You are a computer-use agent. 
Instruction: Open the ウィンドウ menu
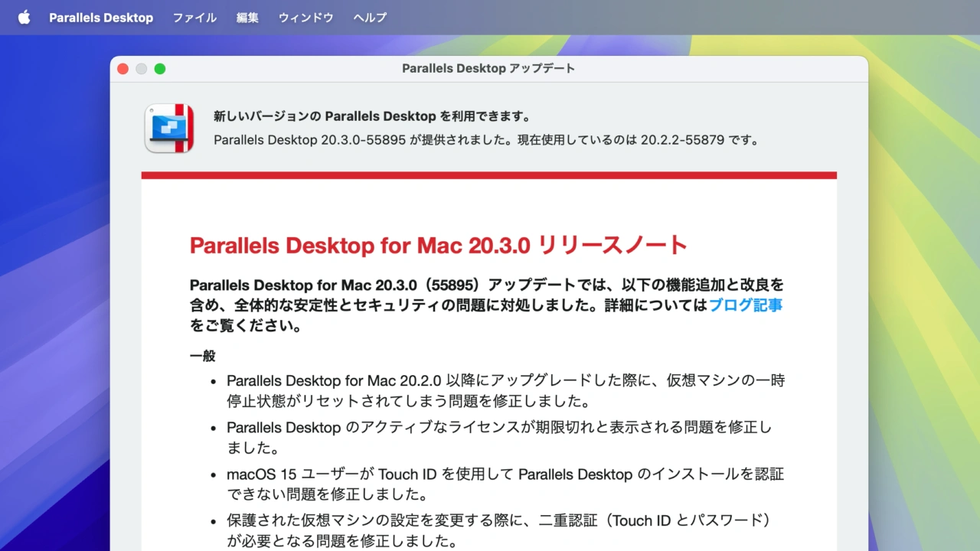(x=305, y=18)
